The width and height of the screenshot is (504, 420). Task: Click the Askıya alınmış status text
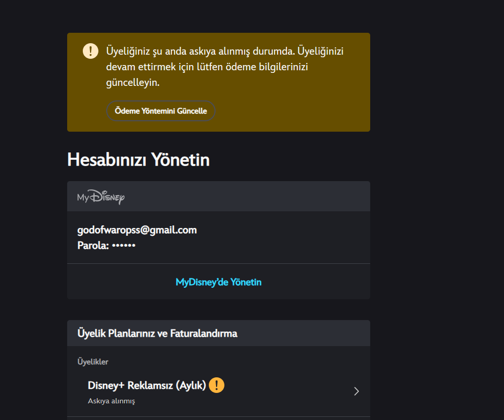[111, 401]
